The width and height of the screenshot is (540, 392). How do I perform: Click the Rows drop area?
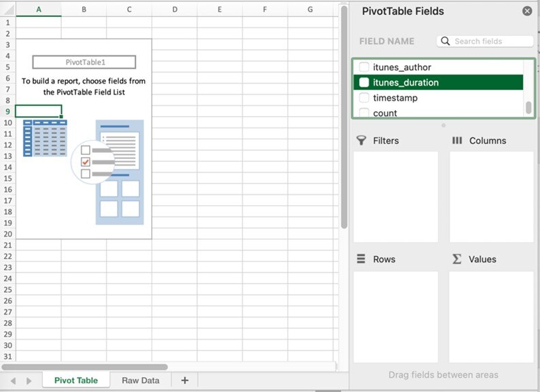(396, 317)
